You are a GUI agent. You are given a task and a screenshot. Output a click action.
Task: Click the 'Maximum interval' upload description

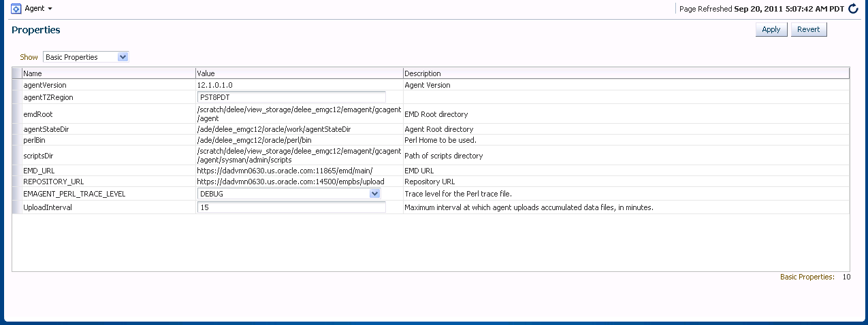529,207
